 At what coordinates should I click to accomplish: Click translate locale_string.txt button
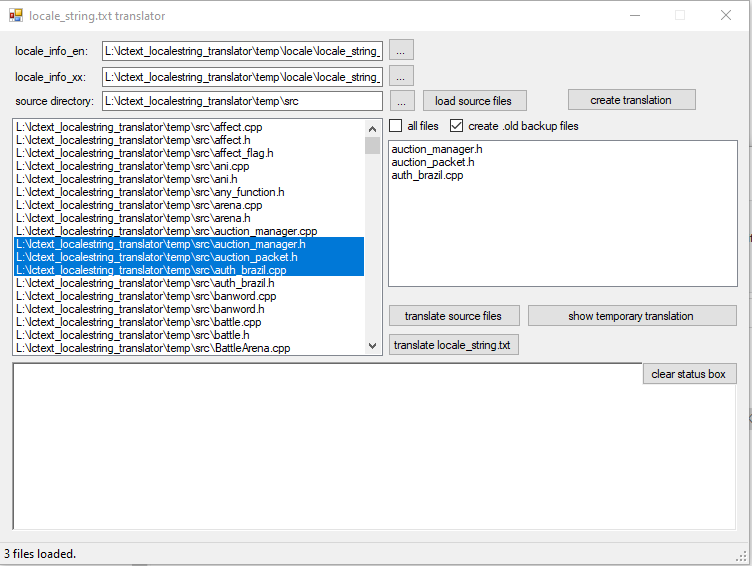tap(453, 345)
